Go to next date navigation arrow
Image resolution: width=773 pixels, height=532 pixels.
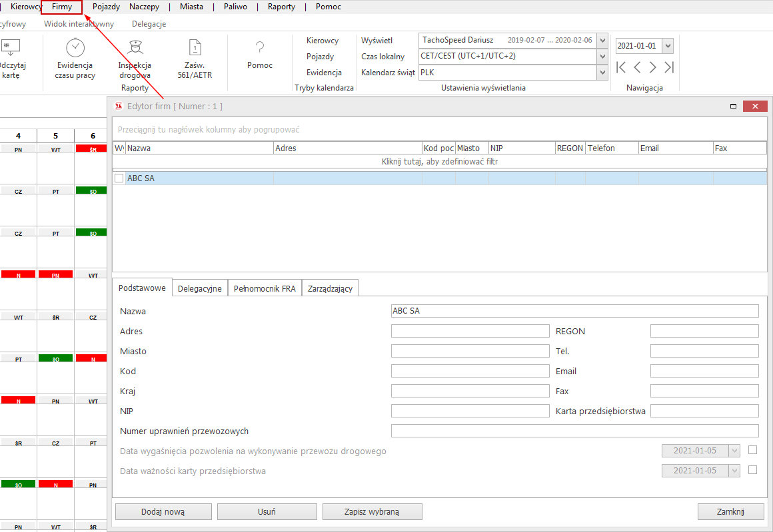tap(653, 67)
